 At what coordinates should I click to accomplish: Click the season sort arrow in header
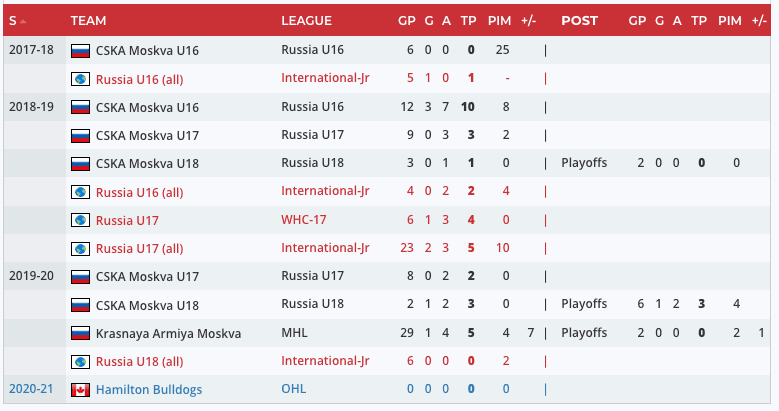23,21
